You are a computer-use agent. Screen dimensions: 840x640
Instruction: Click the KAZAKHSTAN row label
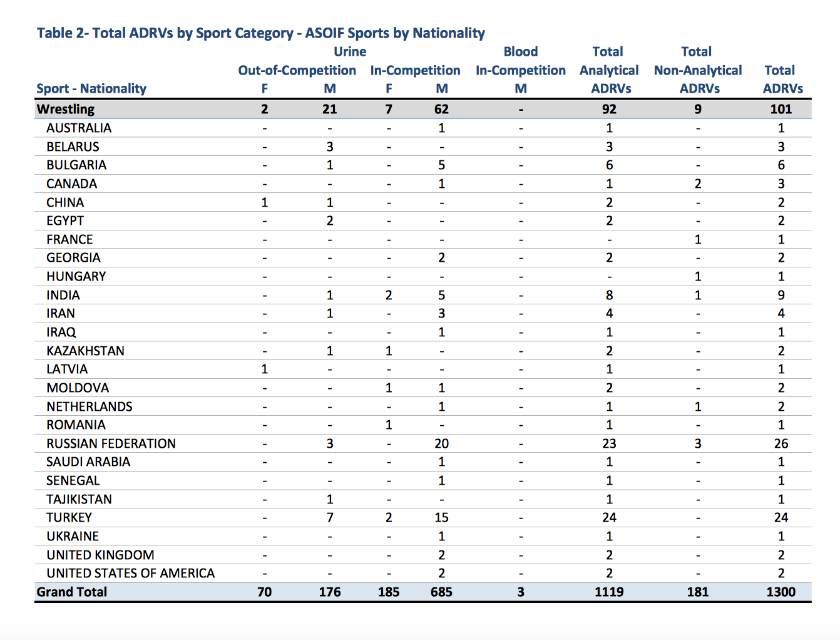coord(85,351)
